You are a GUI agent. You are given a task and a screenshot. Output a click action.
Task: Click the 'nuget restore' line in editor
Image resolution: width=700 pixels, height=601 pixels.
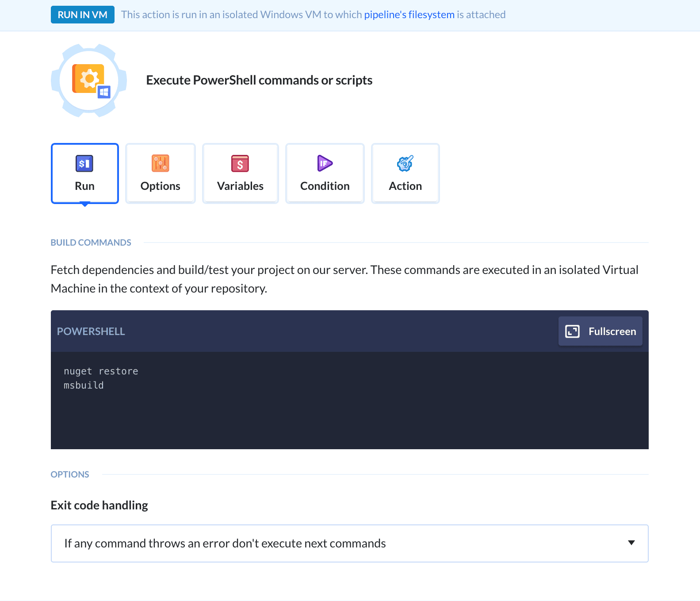pos(101,371)
